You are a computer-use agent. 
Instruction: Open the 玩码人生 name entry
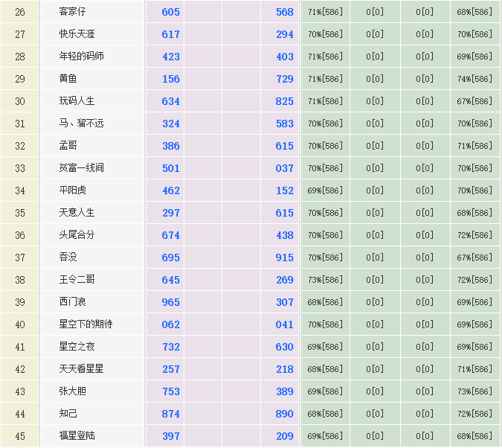[x=77, y=101]
